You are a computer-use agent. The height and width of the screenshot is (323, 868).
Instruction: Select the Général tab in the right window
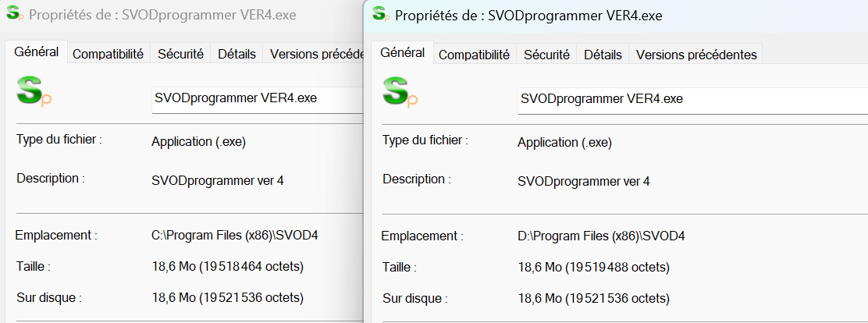click(x=403, y=53)
